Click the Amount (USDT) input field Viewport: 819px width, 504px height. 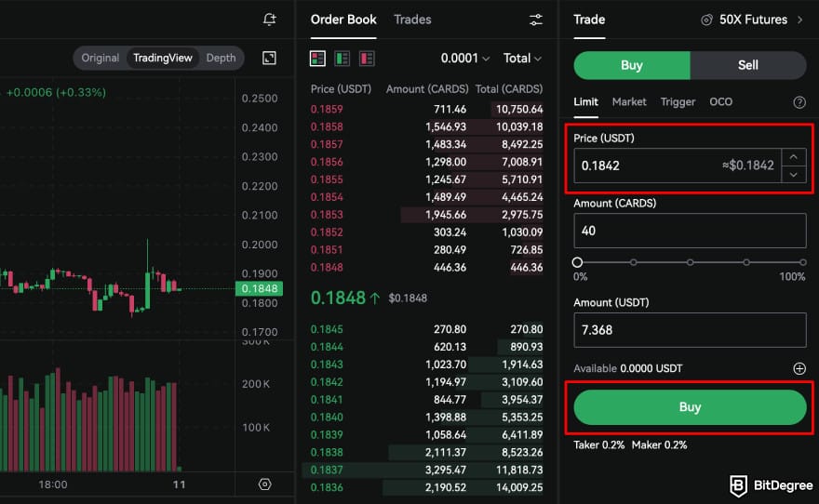690,330
